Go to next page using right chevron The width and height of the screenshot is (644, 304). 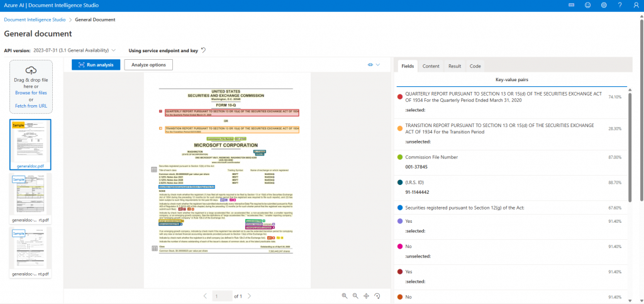pos(249,296)
